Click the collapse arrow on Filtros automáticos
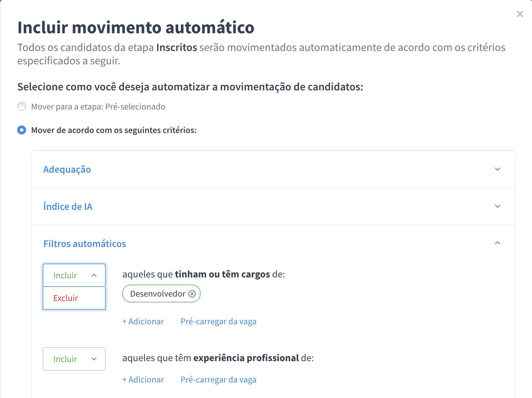 pyautogui.click(x=498, y=243)
